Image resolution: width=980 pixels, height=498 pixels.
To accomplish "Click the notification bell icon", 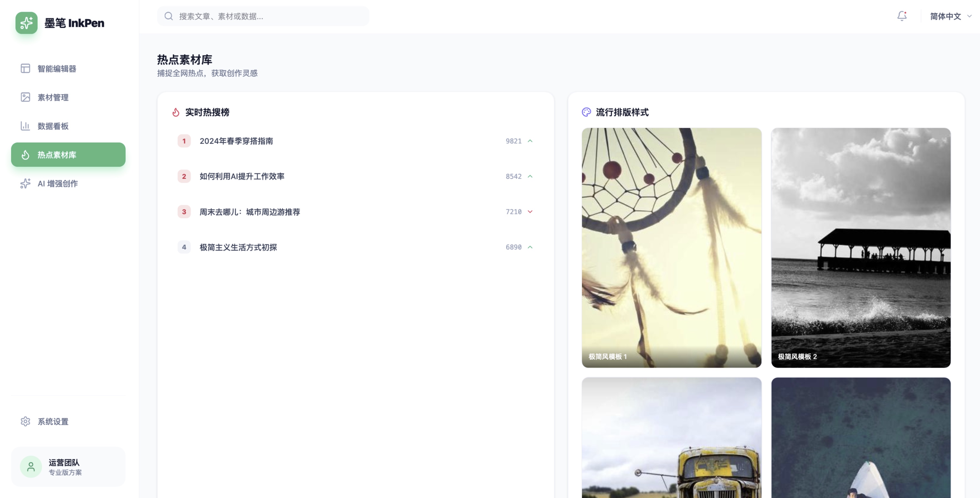I will (902, 16).
